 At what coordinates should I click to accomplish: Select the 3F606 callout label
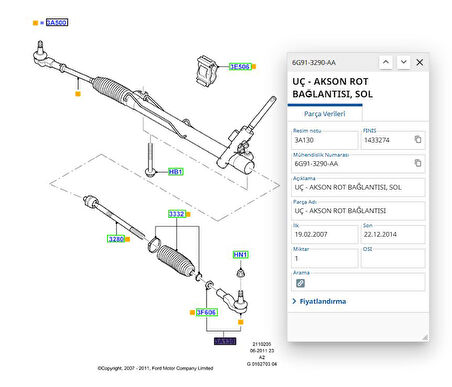(206, 312)
